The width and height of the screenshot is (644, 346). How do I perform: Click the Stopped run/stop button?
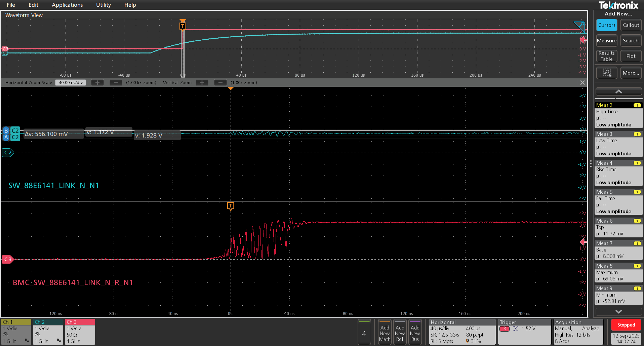626,325
